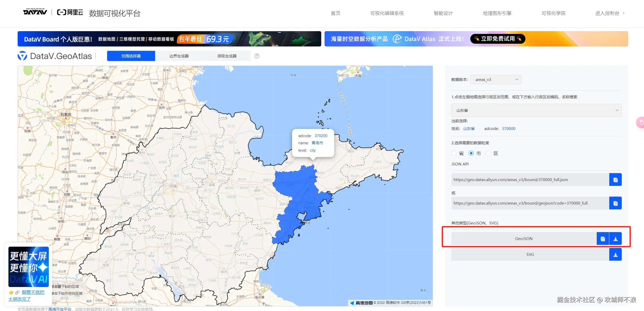Image resolution: width=644 pixels, height=311 pixels.
Task: Open the areas_v3 data version dropdown
Action: coord(496,80)
